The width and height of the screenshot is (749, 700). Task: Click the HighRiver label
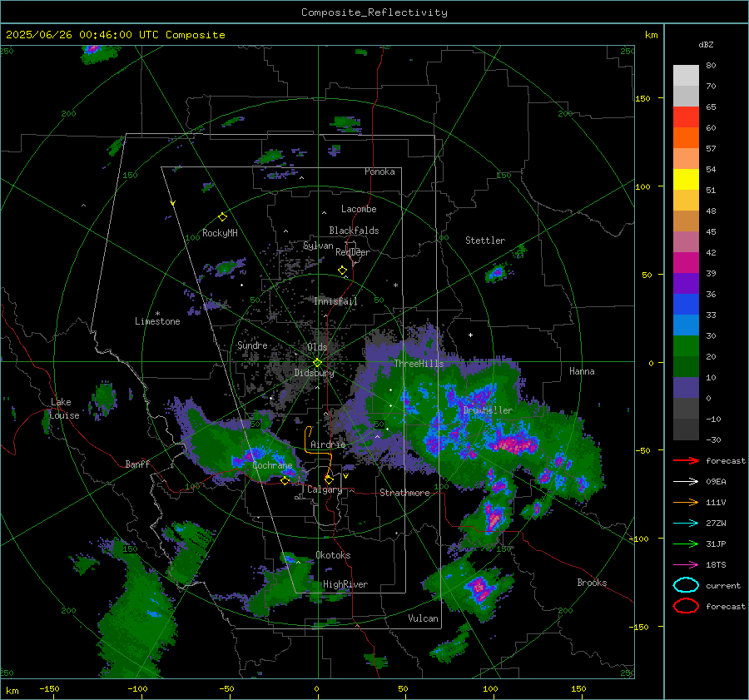[x=345, y=584]
